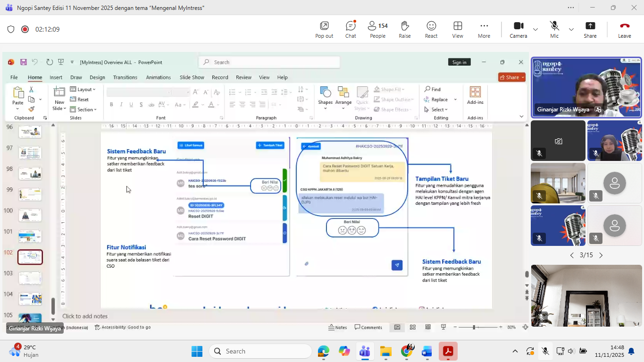Toggle the Camera on or off
644x362 pixels.
point(518,29)
